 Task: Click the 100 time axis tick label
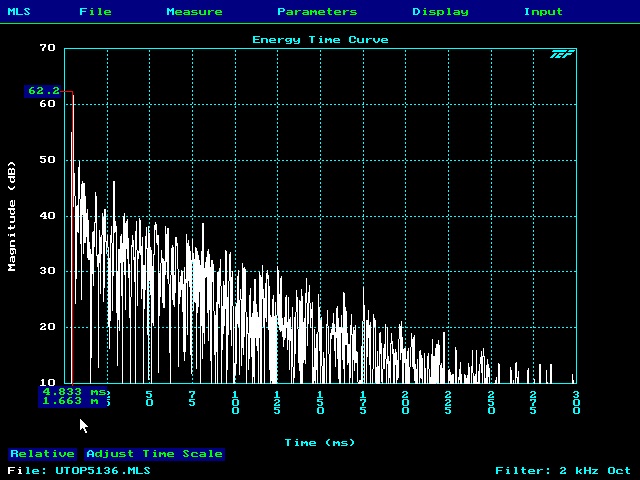(x=236, y=402)
